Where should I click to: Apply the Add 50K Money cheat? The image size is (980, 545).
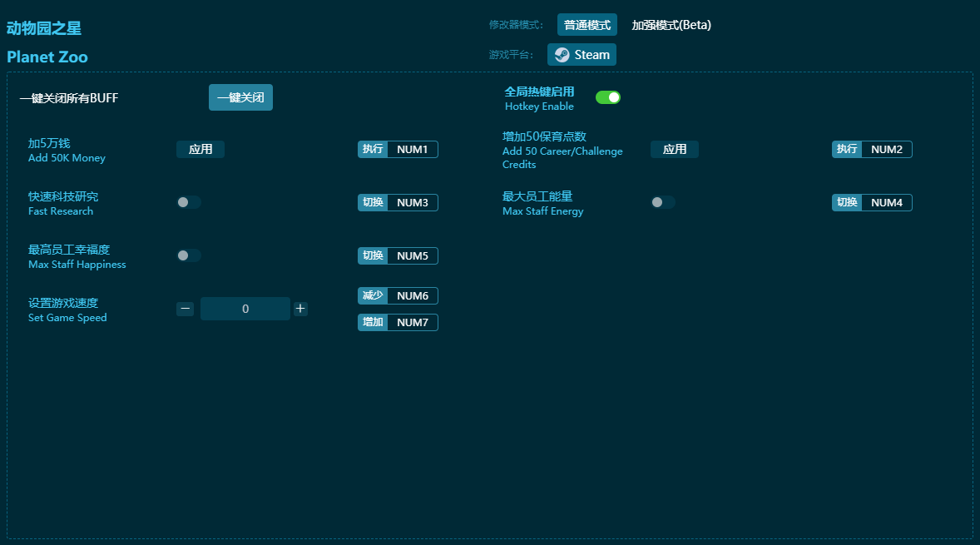(x=200, y=149)
